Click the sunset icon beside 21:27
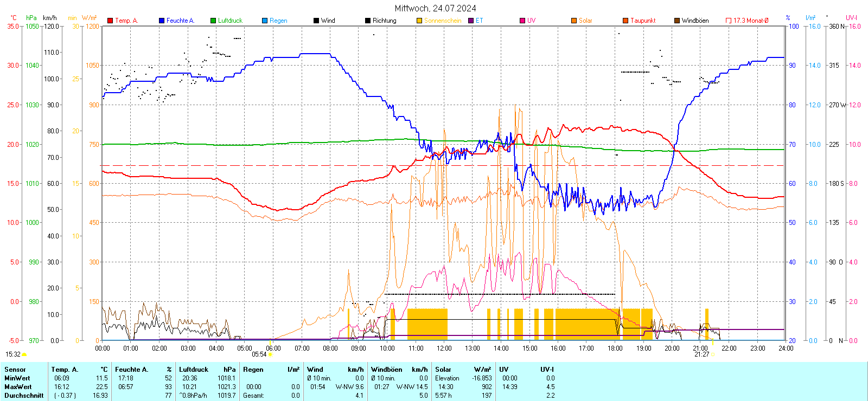This screenshot has width=868, height=401. click(713, 355)
